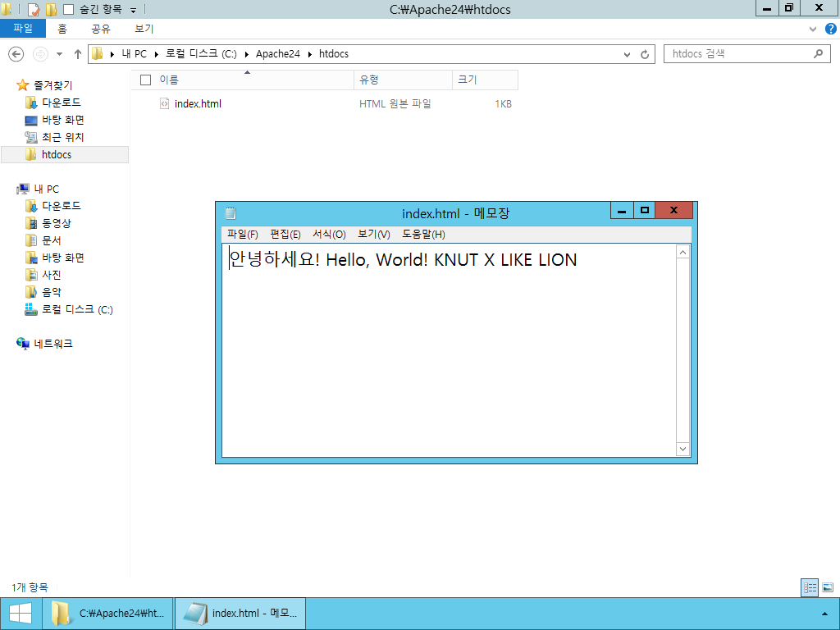Expand the arrow after Apache24 breadcrumb

[309, 54]
